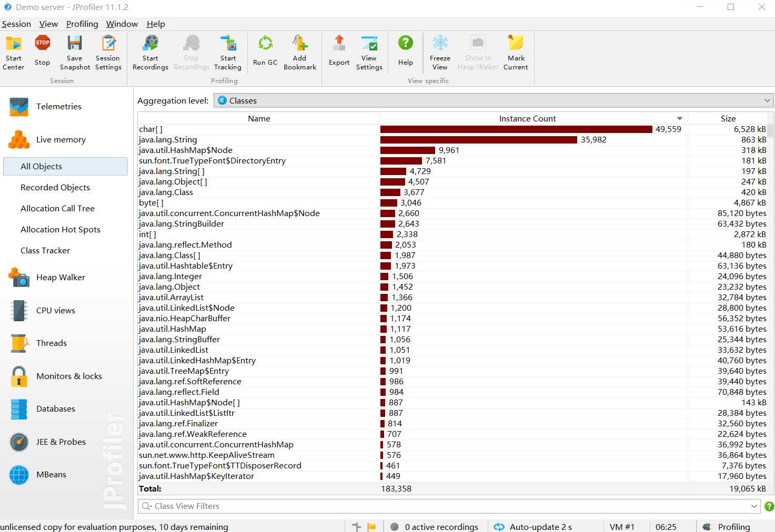Select the java.lang.StringBuilder row

click(452, 224)
